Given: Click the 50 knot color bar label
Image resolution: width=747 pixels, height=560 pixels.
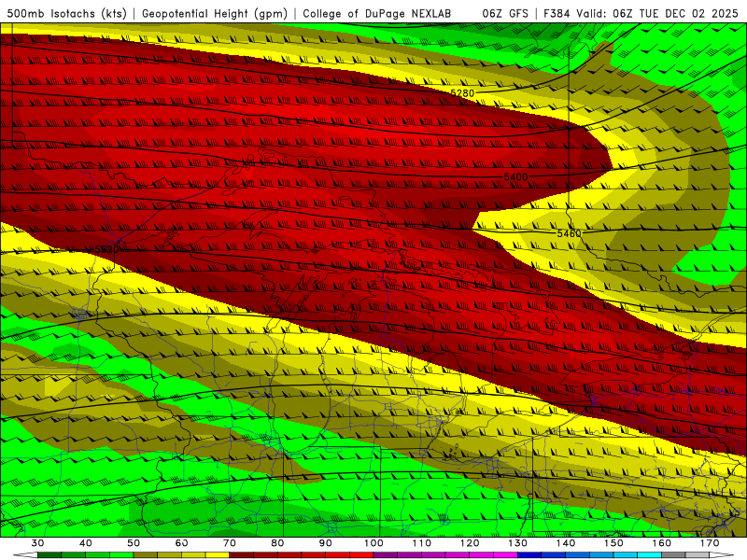Looking at the screenshot, I should 134,543.
